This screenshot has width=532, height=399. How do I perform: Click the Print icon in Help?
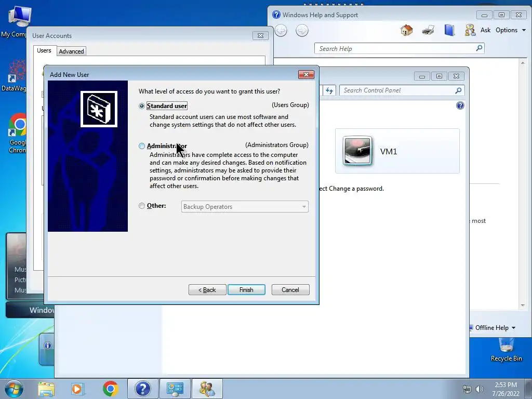tap(428, 30)
